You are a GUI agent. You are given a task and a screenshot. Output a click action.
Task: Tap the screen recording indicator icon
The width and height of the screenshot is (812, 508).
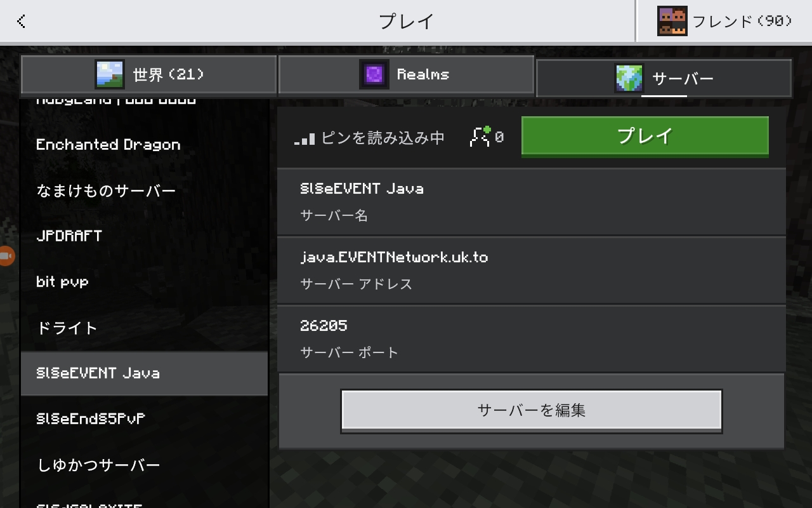click(6, 256)
